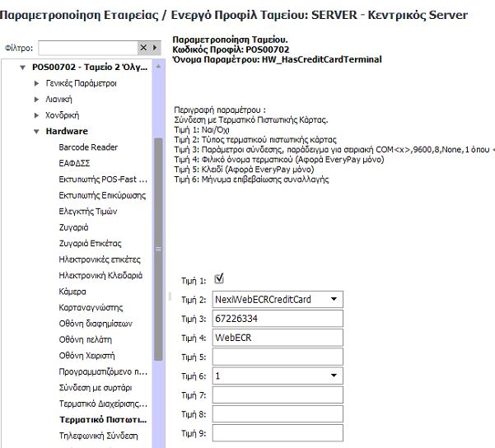Click the arrow icon beside the filter box

coord(154,49)
